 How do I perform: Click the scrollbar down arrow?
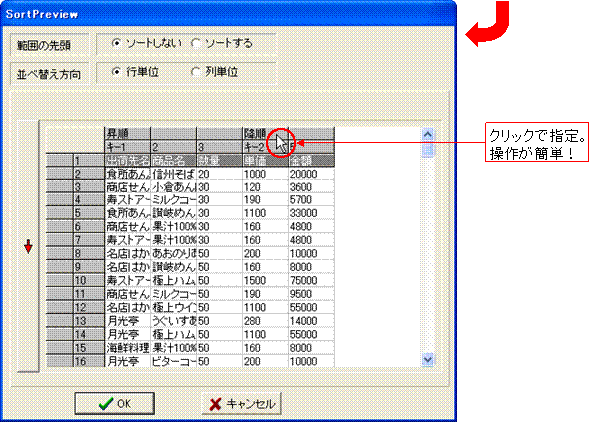click(428, 360)
